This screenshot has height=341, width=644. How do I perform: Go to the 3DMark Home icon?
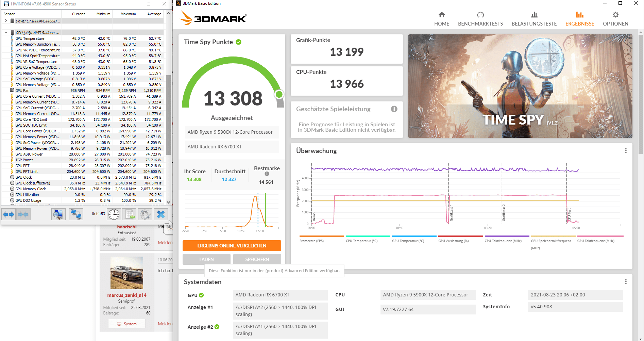click(x=442, y=15)
